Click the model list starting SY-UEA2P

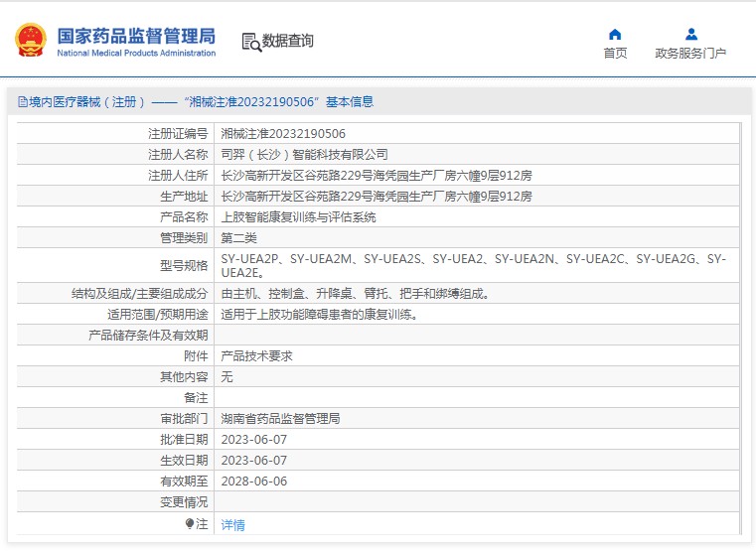(474, 265)
